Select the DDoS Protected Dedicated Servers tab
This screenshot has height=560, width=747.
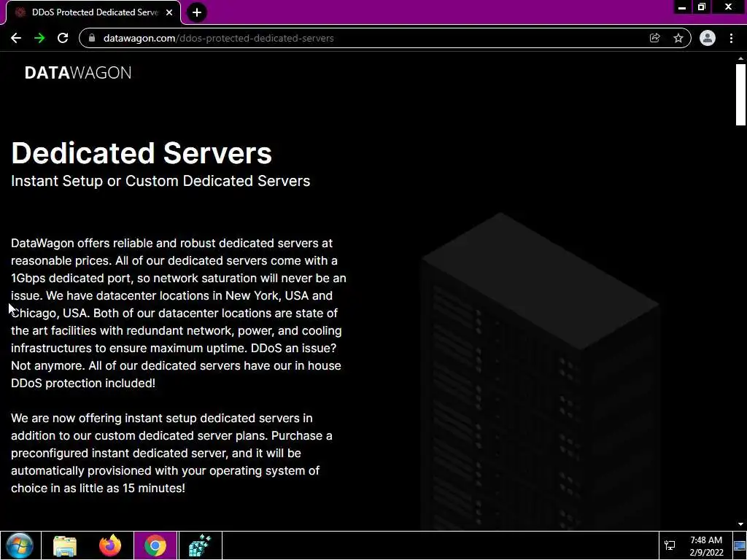(93, 12)
